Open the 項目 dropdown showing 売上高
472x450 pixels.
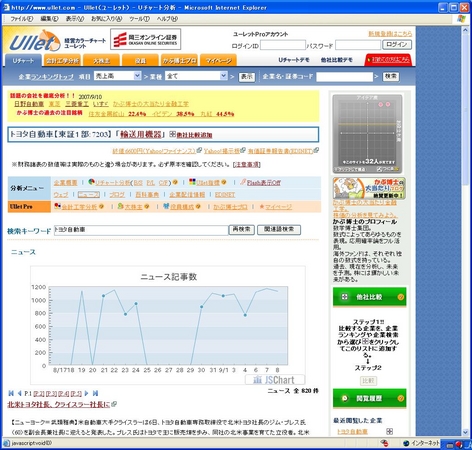pyautogui.click(x=117, y=76)
